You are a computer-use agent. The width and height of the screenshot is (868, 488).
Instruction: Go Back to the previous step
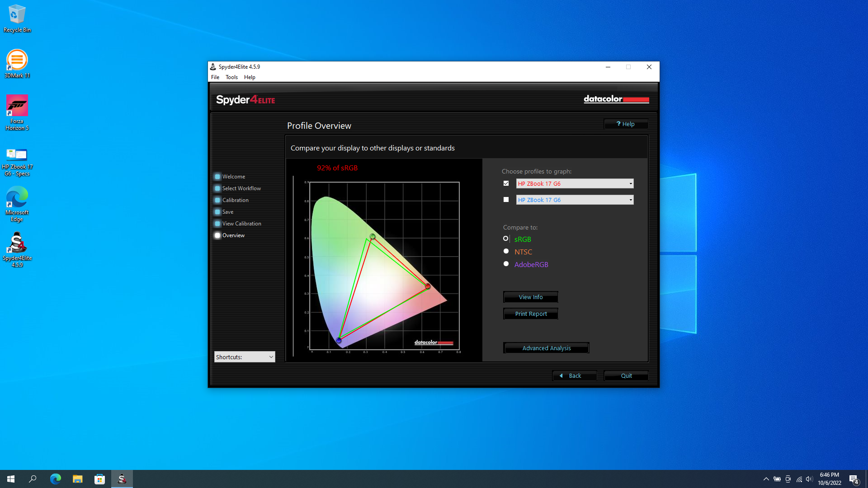click(x=575, y=375)
